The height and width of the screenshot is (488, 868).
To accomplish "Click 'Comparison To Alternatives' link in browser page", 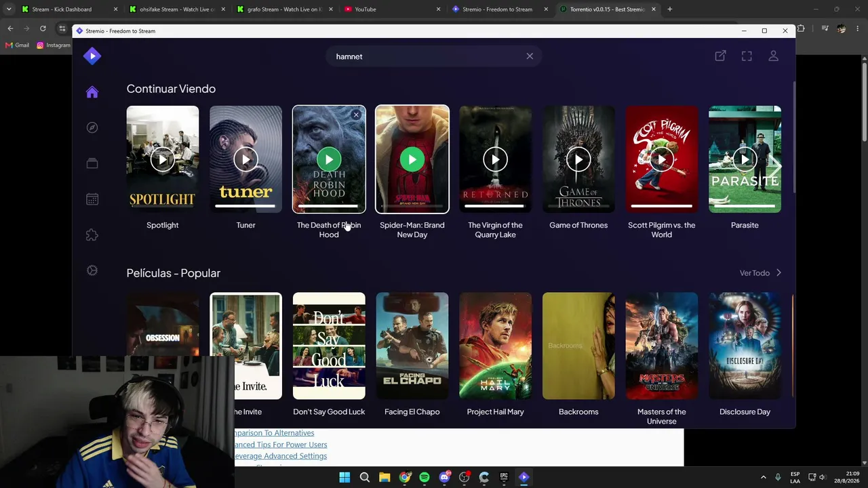I will click(x=274, y=433).
